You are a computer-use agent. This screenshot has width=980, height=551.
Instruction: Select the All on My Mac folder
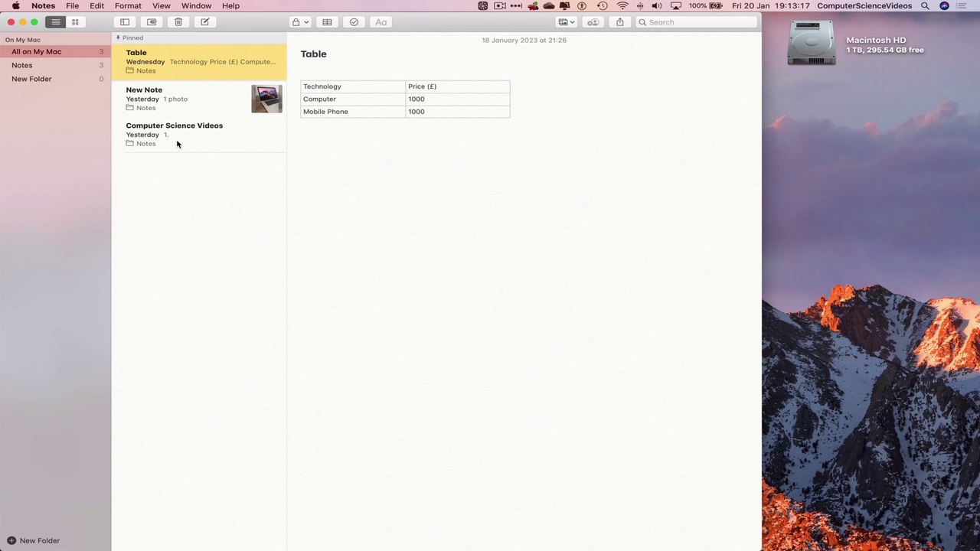(x=55, y=51)
